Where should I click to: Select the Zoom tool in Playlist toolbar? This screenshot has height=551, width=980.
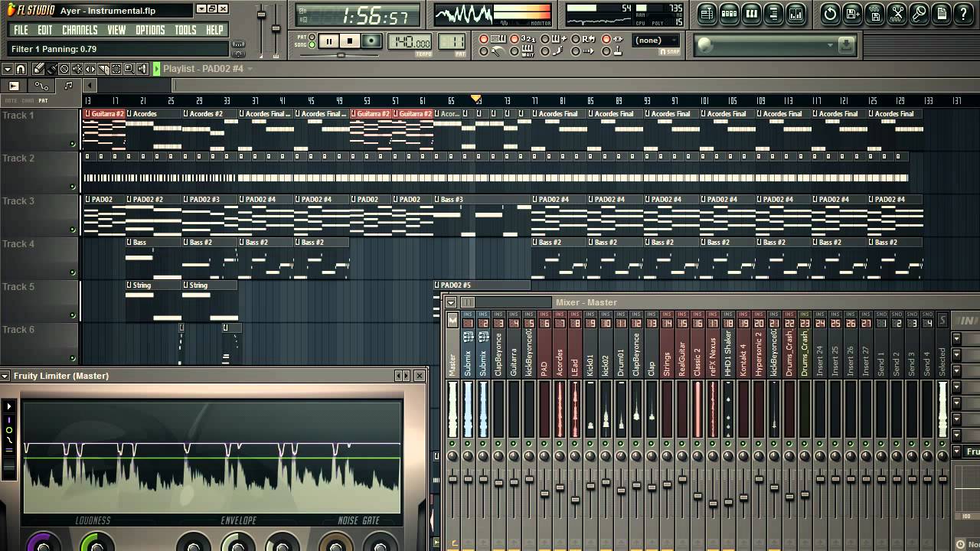[129, 69]
